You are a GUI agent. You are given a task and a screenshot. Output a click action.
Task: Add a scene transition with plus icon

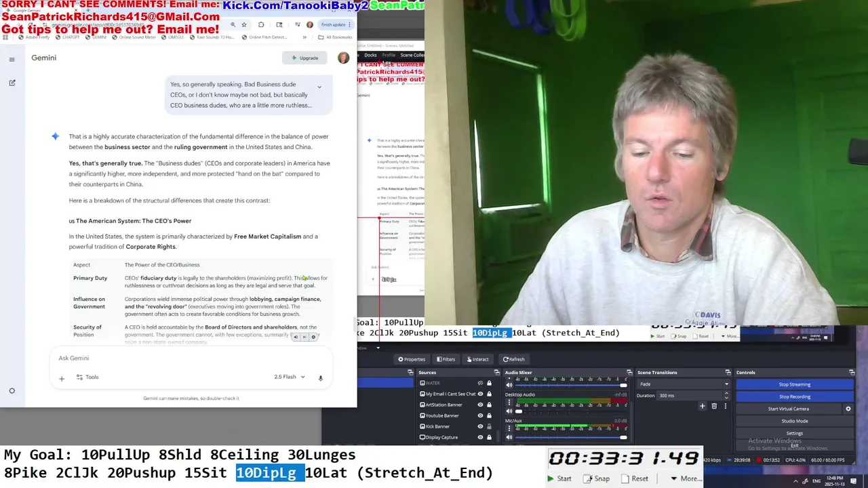click(x=703, y=406)
